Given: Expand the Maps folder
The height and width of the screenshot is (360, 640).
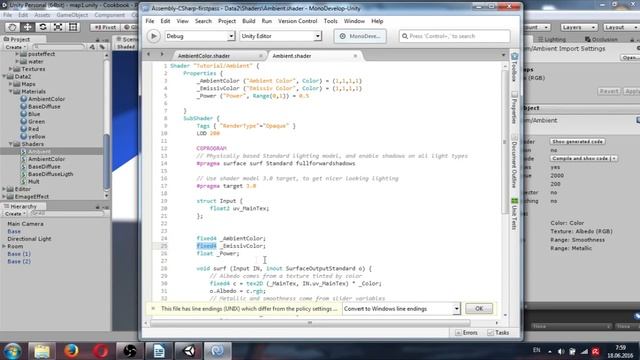Looking at the screenshot, I should [x=11, y=84].
